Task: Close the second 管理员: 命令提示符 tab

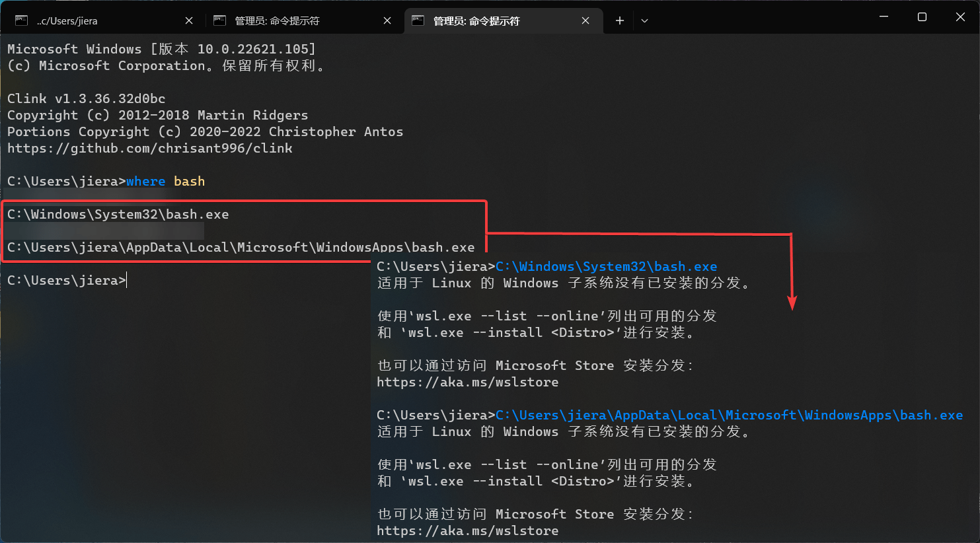Action: point(387,20)
